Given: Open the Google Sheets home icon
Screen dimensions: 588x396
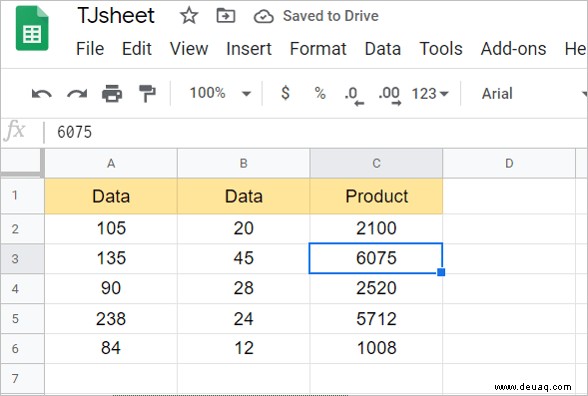Looking at the screenshot, I should click(32, 28).
